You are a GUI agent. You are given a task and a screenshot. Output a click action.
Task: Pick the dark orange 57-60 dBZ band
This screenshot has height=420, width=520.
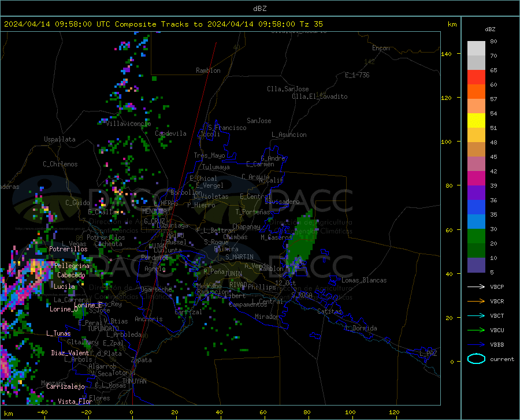pyautogui.click(x=476, y=92)
